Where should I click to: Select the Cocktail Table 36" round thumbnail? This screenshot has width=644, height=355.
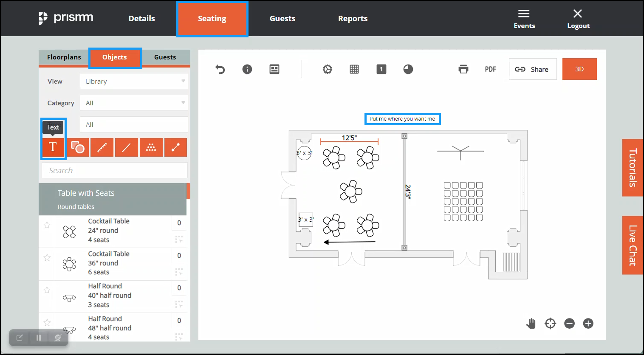tap(69, 264)
